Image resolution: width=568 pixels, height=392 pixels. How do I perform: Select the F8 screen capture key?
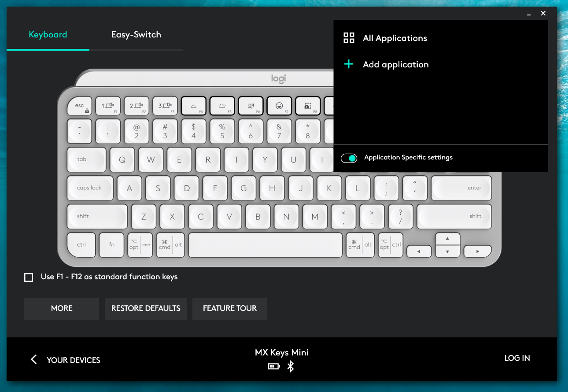(x=308, y=106)
